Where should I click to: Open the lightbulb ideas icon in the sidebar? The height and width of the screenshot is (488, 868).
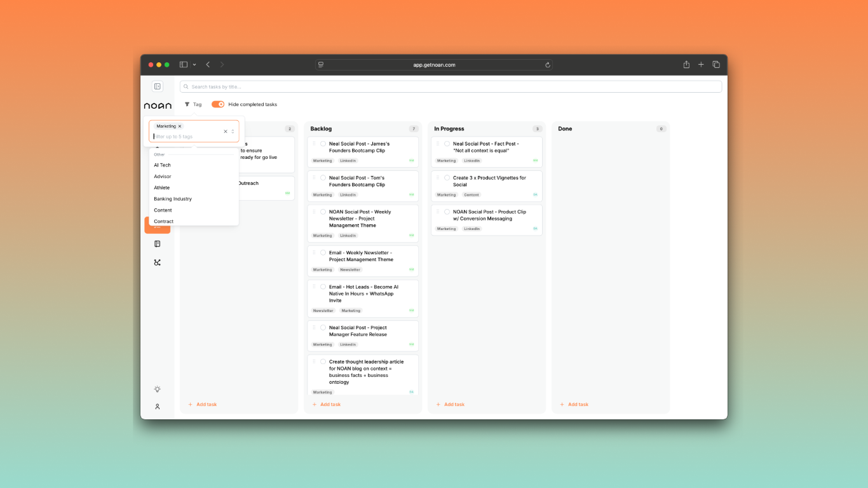pos(158,389)
